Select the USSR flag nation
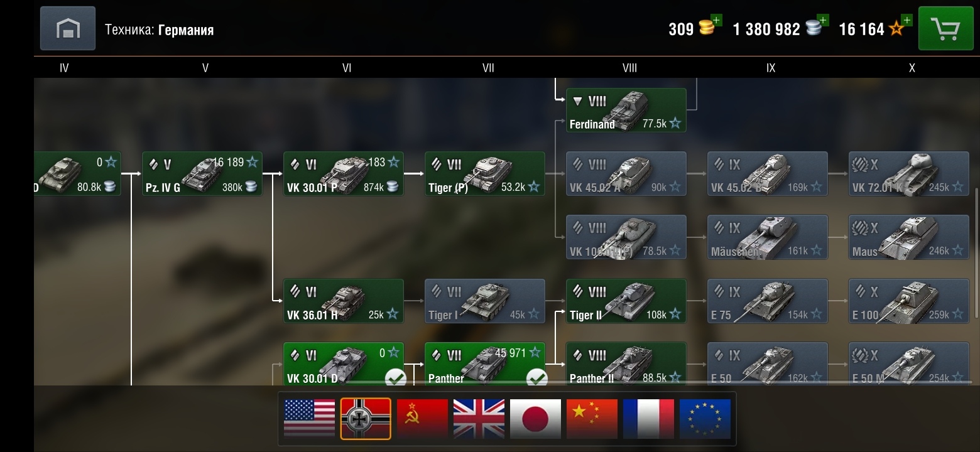Screen dimensions: 980x452 pyautogui.click(x=422, y=418)
